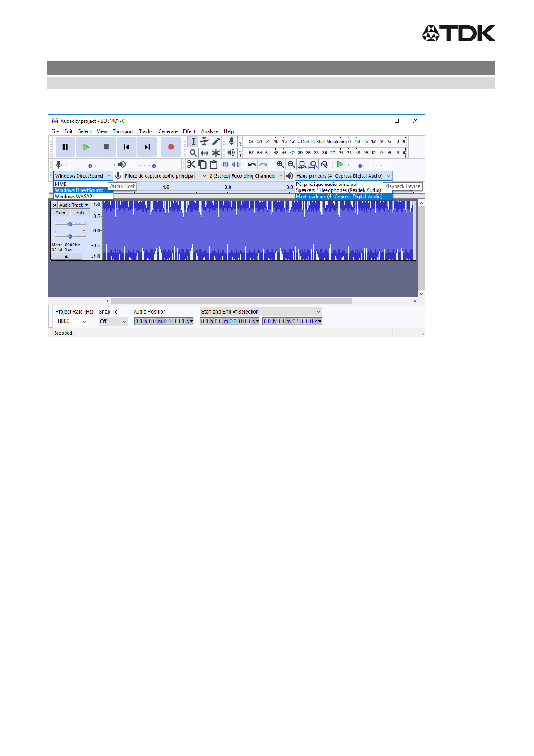
Task: Open the Transport menu
Action: (x=123, y=131)
